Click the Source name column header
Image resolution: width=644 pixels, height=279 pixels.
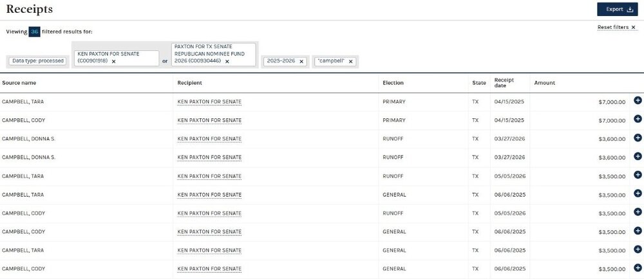tap(19, 83)
